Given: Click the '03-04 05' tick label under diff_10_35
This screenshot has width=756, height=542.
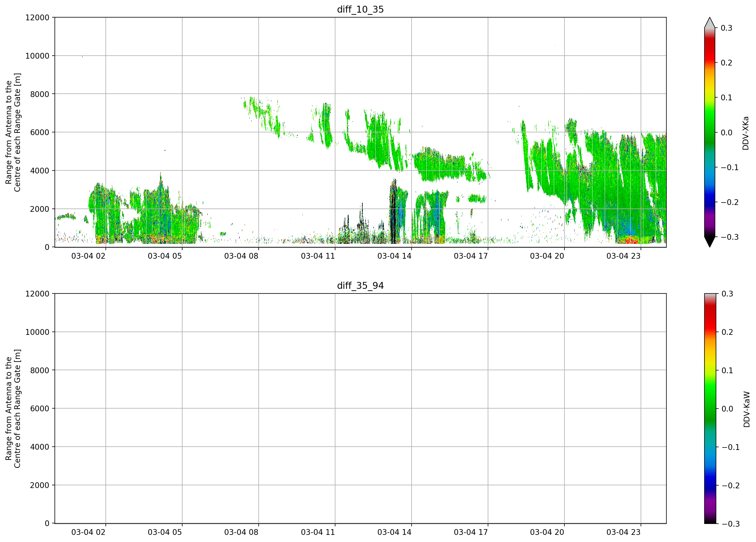Looking at the screenshot, I should [165, 256].
